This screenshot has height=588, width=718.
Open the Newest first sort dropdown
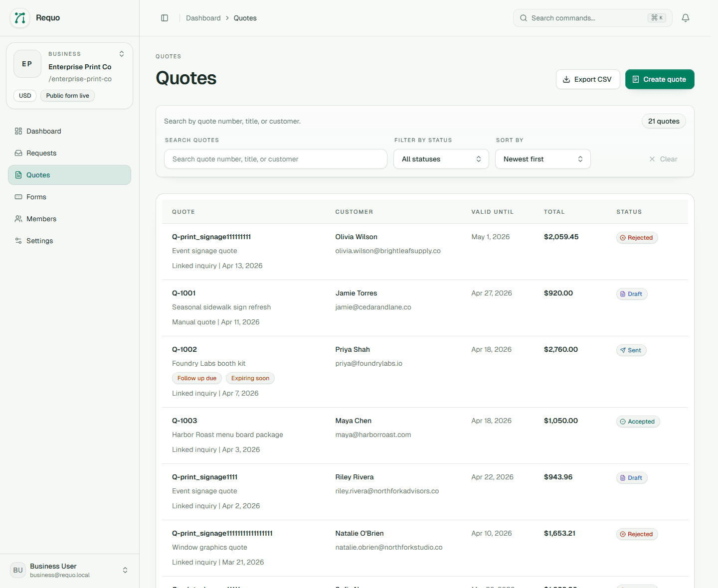542,159
